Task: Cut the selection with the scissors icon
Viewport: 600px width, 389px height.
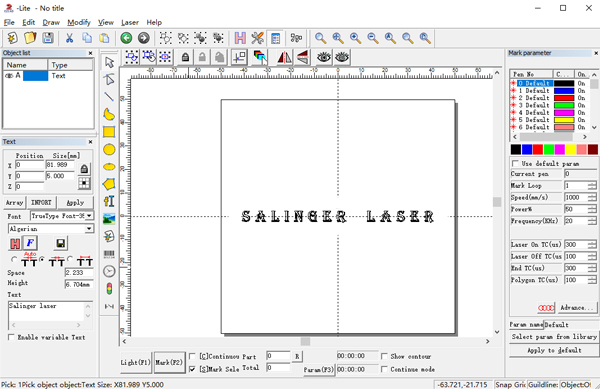Action: point(69,38)
